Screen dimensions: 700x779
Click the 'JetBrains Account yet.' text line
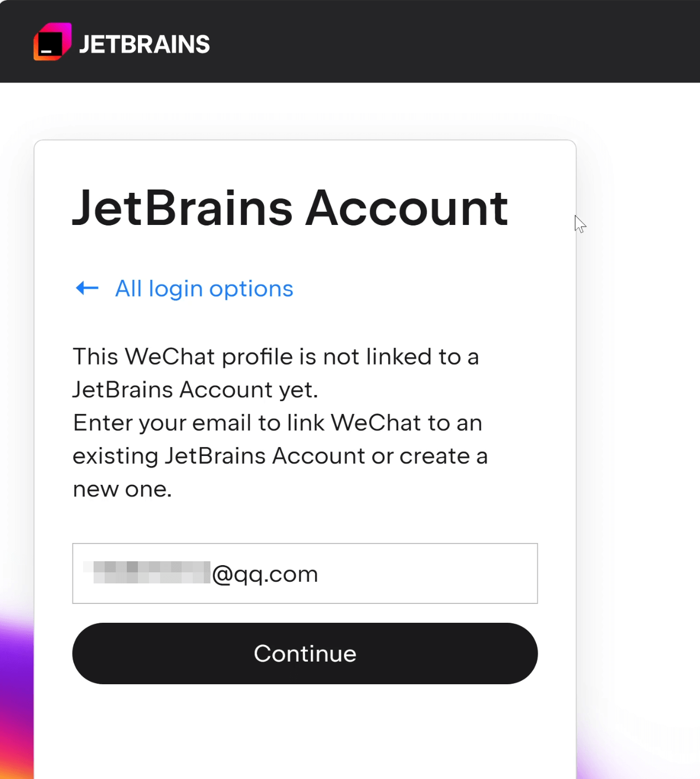pos(195,390)
